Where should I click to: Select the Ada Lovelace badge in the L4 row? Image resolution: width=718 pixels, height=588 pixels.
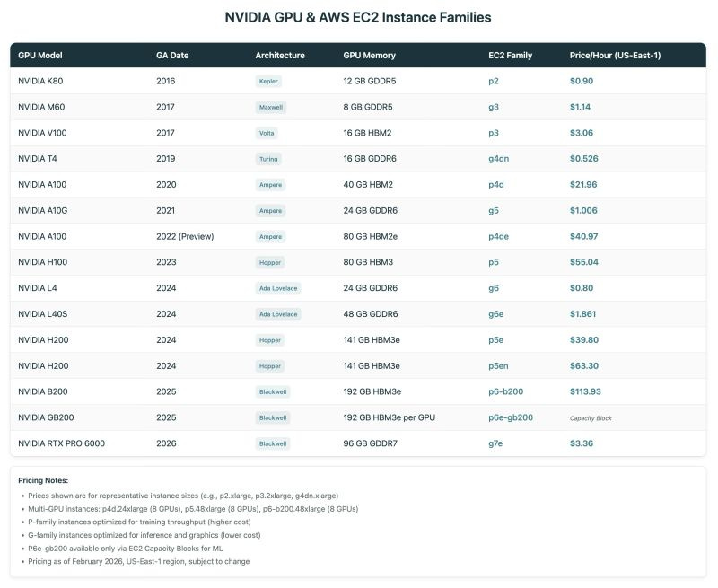click(278, 288)
